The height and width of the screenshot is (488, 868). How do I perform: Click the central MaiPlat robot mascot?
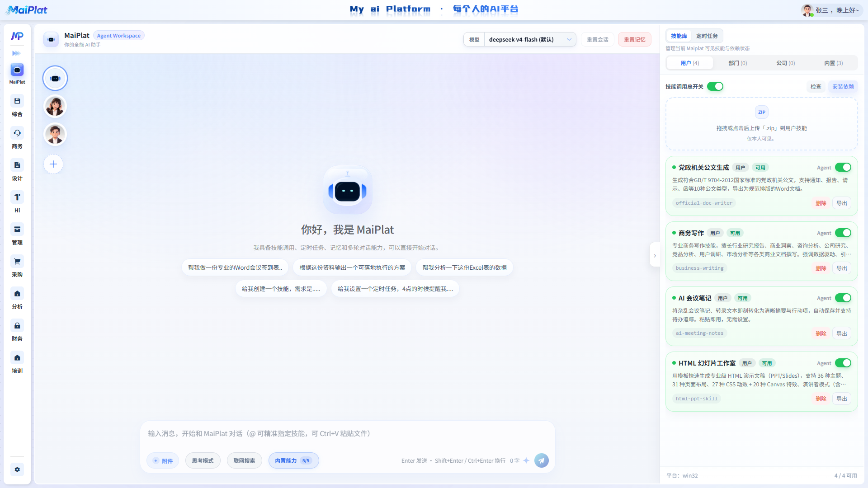click(x=347, y=190)
